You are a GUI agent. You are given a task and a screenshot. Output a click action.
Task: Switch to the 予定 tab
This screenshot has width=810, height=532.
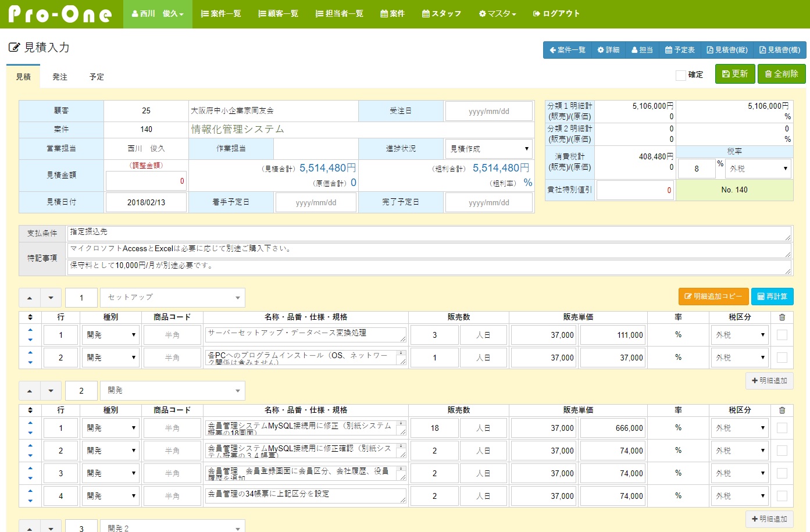[x=97, y=77]
